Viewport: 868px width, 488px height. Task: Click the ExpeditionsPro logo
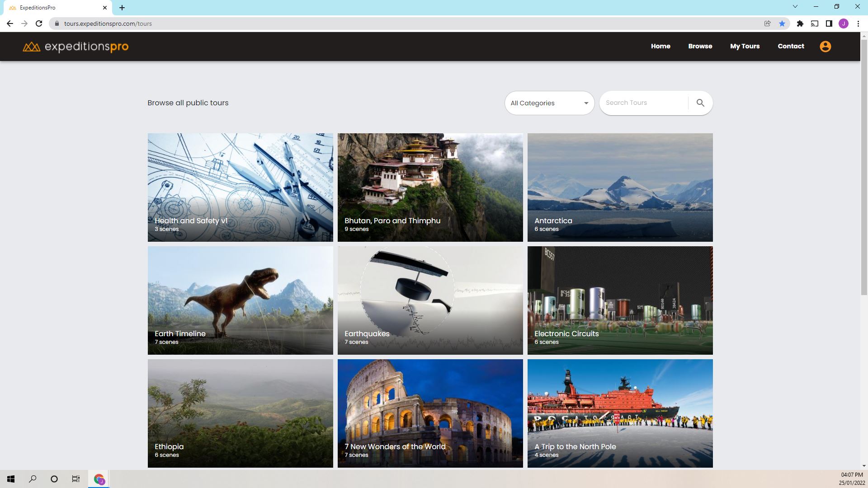click(x=75, y=47)
